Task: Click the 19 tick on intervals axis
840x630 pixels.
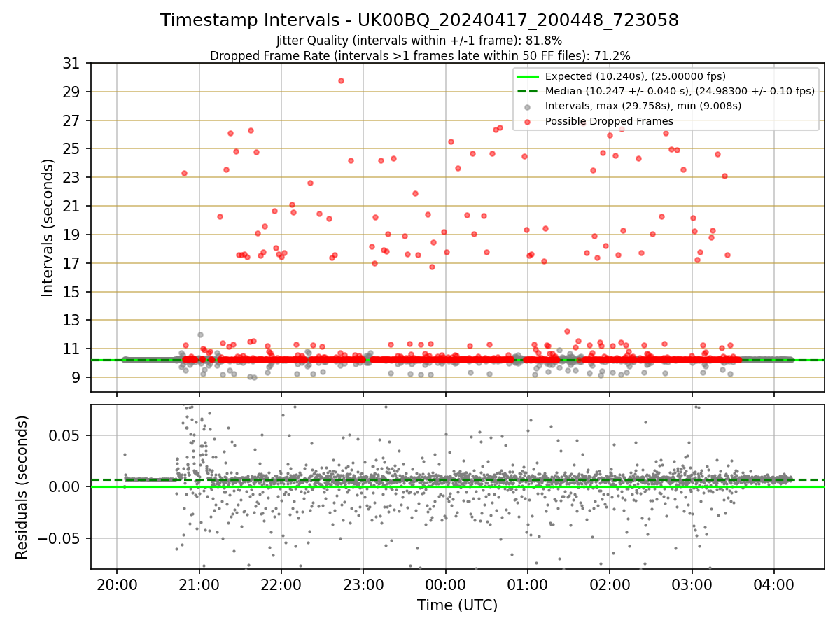Action: click(x=71, y=234)
